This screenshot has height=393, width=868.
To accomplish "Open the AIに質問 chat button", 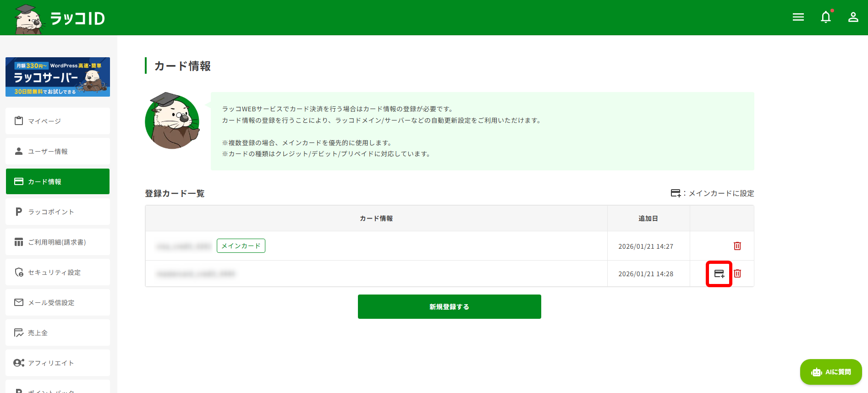I will (831, 372).
